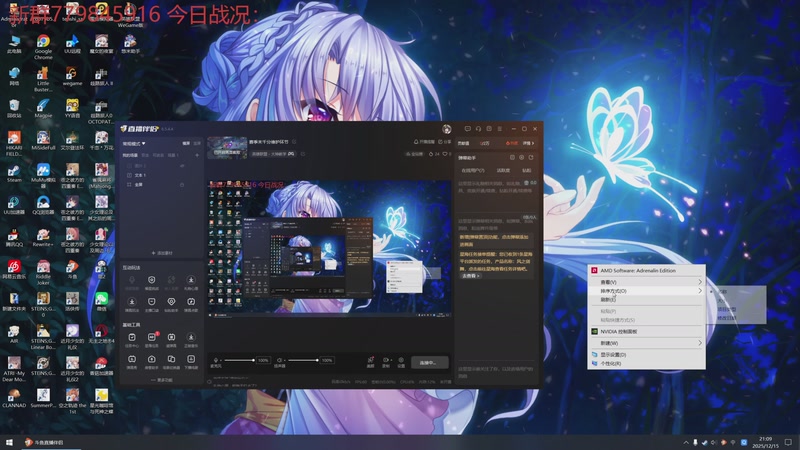Screen dimensions: 800x450
Task: Switch to 在线用户 tab
Action: 473,170
